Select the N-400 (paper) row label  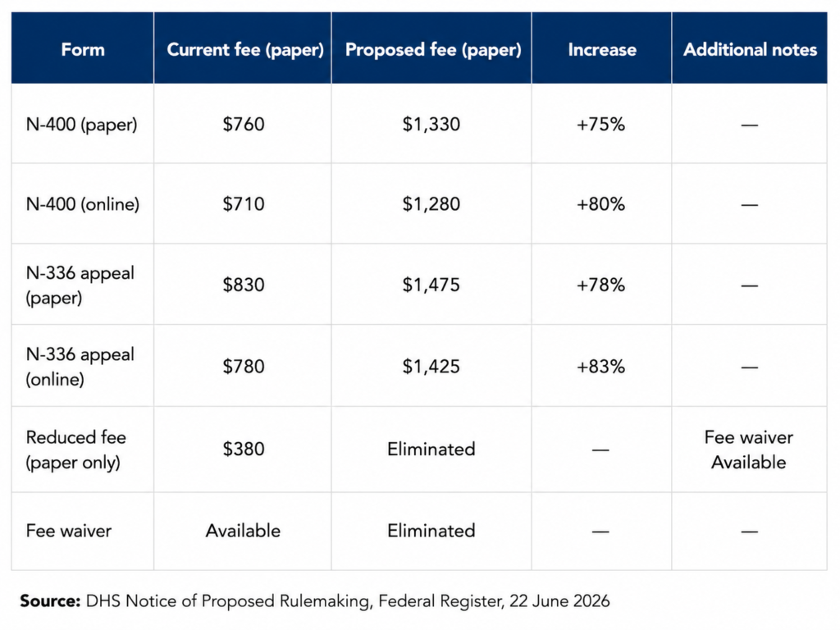point(81,125)
